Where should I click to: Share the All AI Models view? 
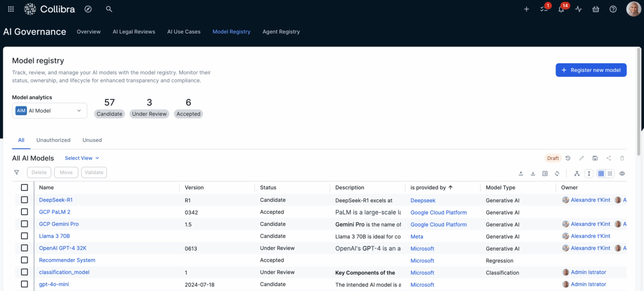tap(608, 158)
